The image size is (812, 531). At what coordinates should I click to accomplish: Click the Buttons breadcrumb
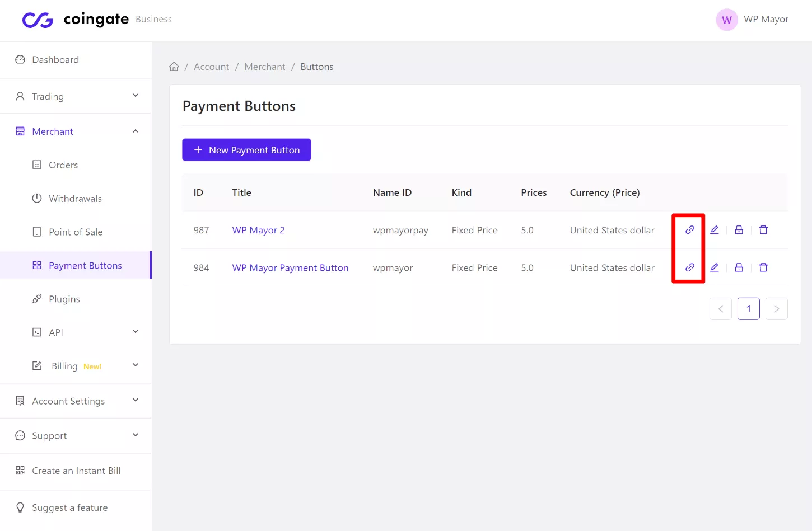317,67
